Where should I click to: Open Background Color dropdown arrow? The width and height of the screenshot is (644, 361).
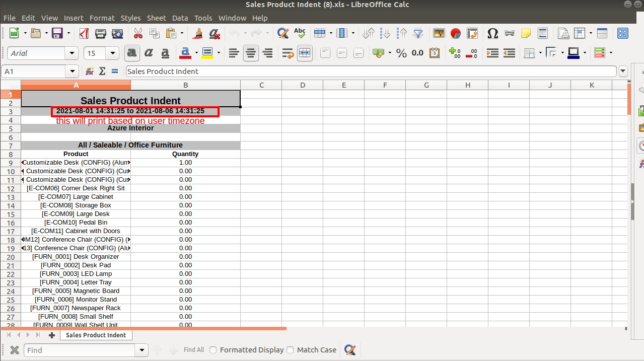coord(218,53)
